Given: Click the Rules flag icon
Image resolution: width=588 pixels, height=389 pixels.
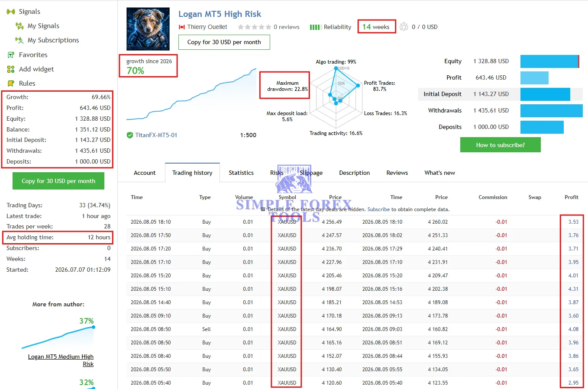Looking at the screenshot, I should (x=11, y=84).
